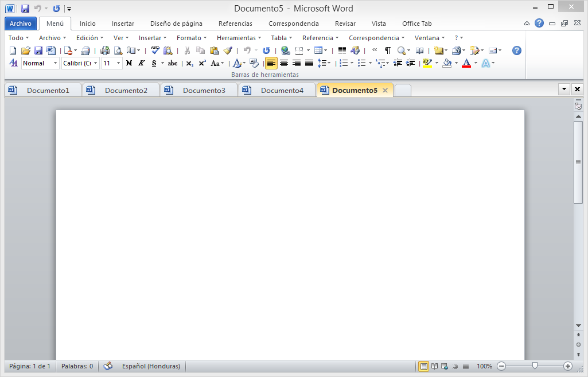
Task: Apply subscript formatting
Action: (x=190, y=63)
